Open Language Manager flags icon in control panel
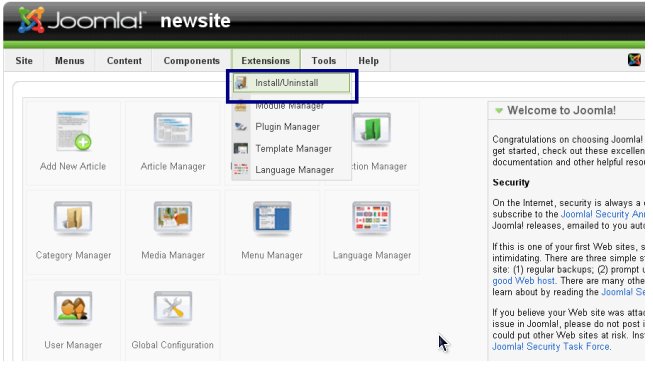 coord(371,217)
